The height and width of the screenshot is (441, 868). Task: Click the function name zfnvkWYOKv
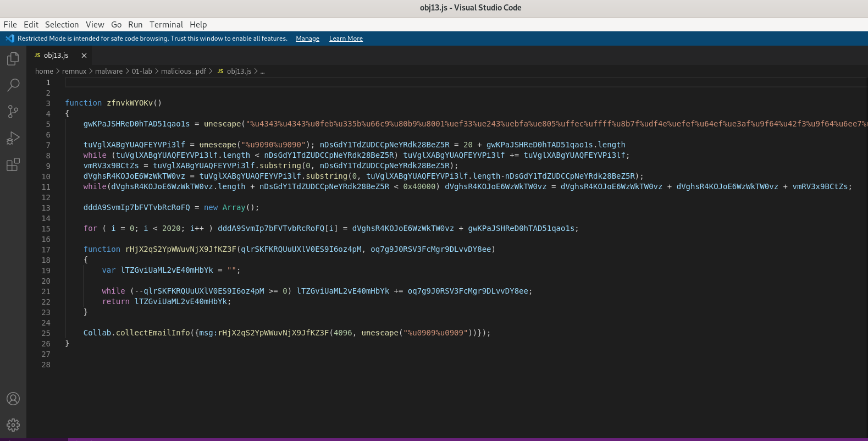click(x=130, y=103)
